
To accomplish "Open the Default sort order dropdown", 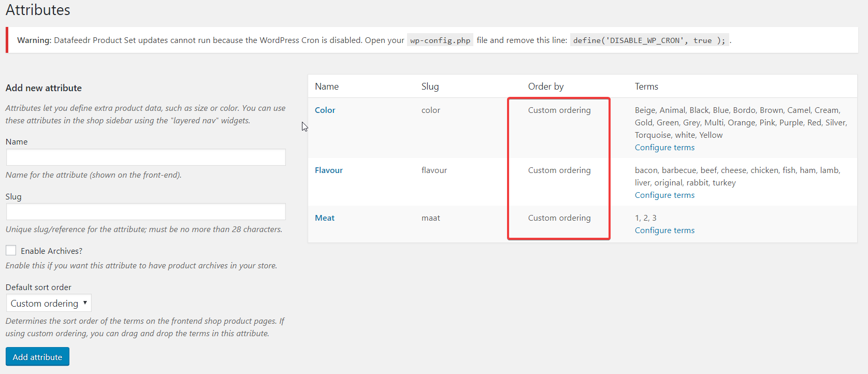I will (49, 303).
